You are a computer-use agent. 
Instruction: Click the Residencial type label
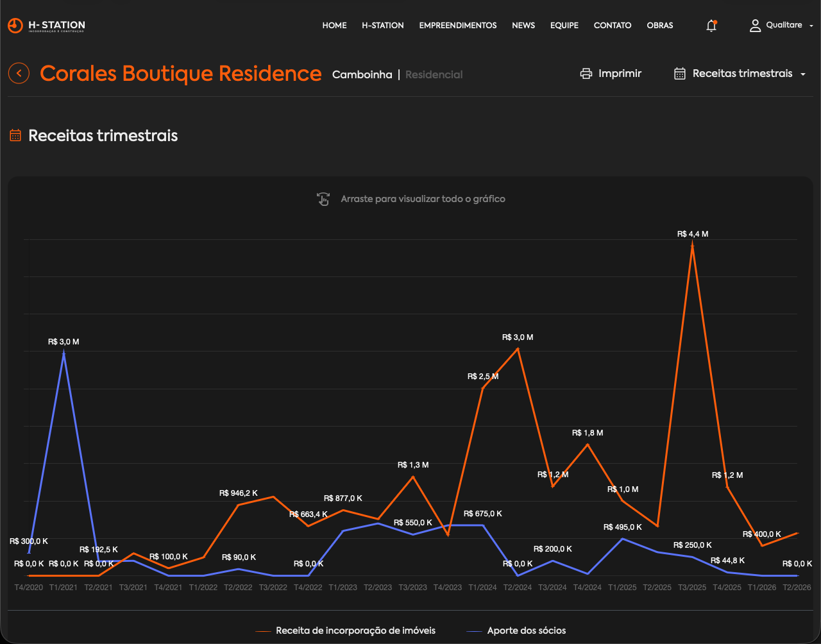point(434,74)
